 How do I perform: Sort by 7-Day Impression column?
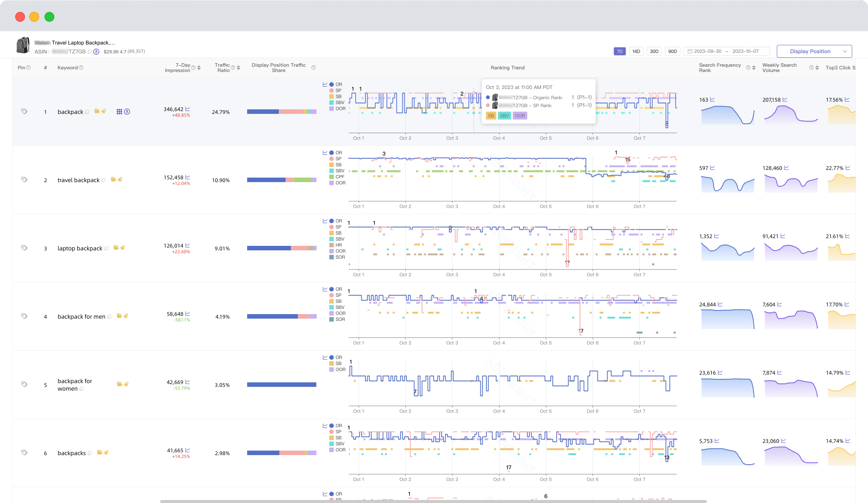pyautogui.click(x=199, y=68)
